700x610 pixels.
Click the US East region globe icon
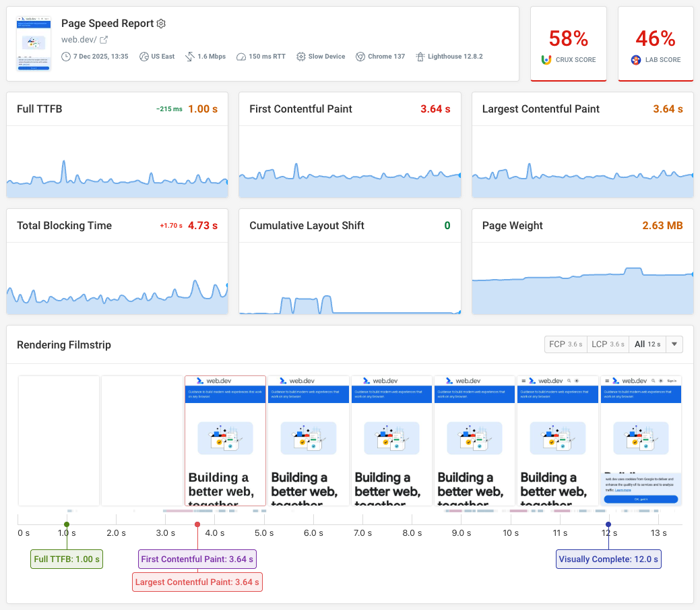[144, 56]
